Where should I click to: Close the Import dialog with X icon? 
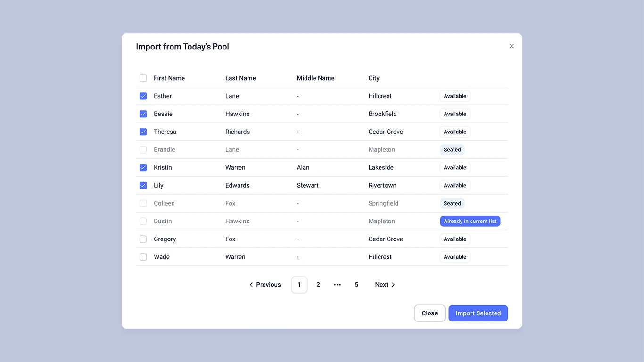click(x=512, y=46)
